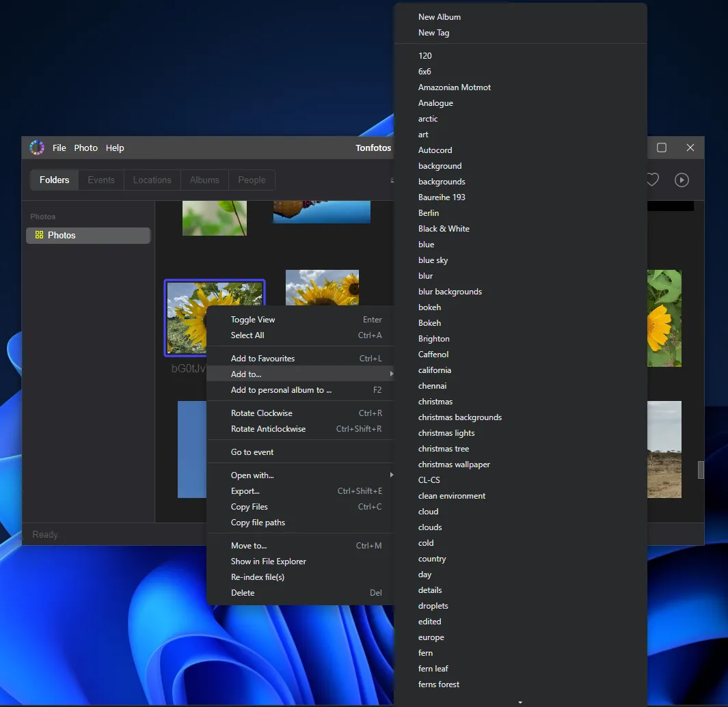This screenshot has height=707, width=728.
Task: Open the People tab
Action: pyautogui.click(x=252, y=180)
